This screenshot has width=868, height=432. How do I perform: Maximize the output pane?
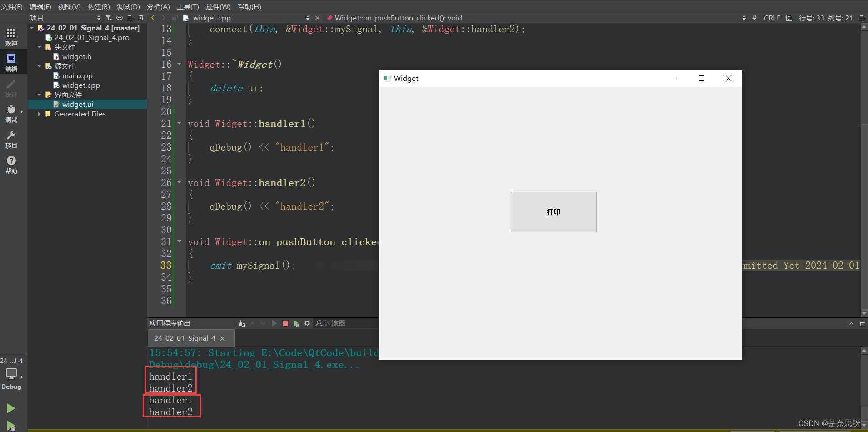(x=863, y=324)
